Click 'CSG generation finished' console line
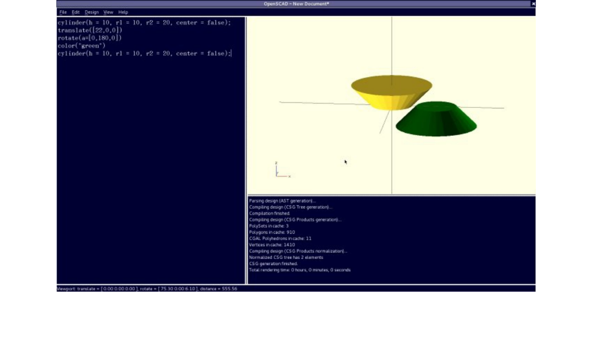Image resolution: width=592 pixels, height=364 pixels. 273,264
